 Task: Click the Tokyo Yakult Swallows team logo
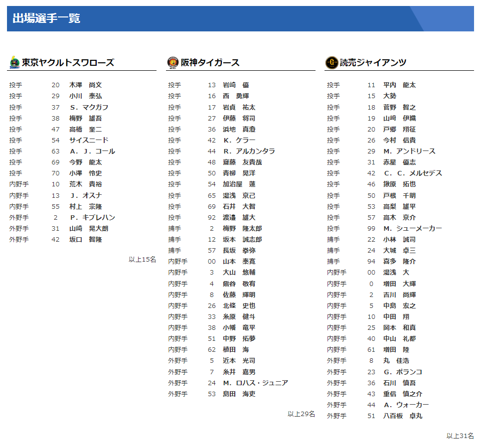14,62
